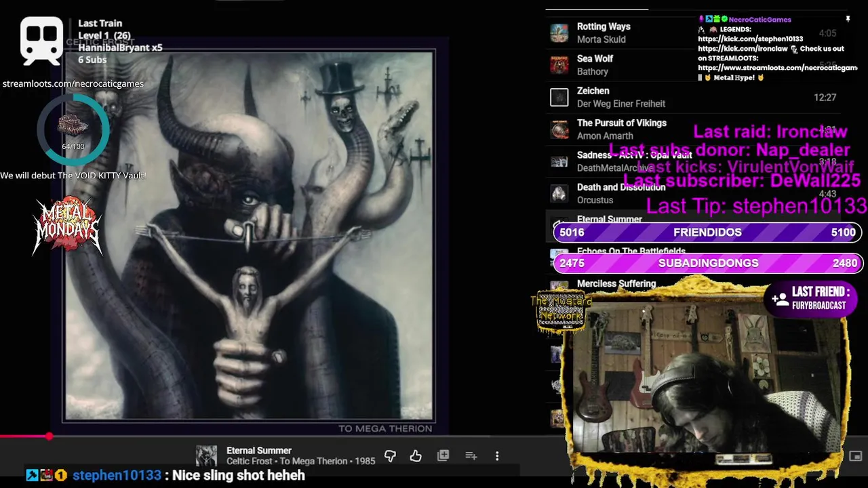Click the FRIENDIDOS goal bar
Viewport: 868px width, 488px height.
[707, 232]
